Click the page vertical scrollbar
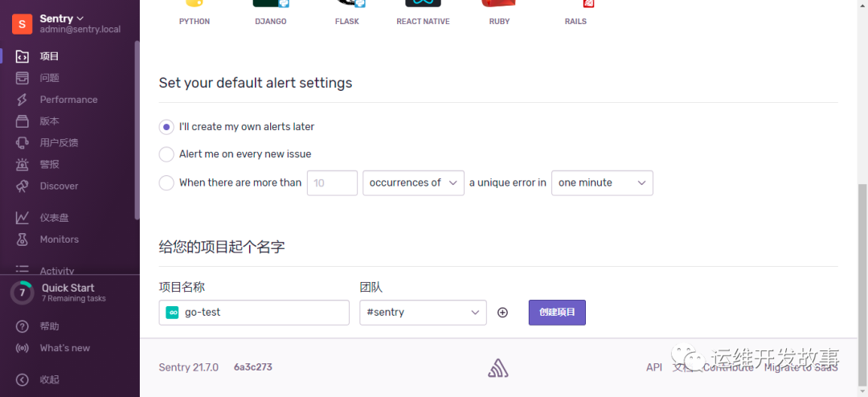Image resolution: width=868 pixels, height=397 pixels. [862, 284]
